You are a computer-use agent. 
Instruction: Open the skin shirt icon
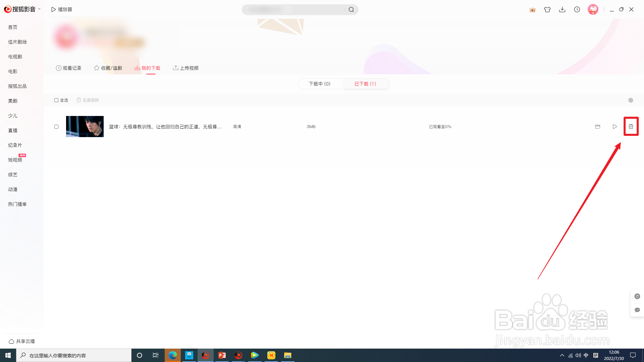[547, 10]
